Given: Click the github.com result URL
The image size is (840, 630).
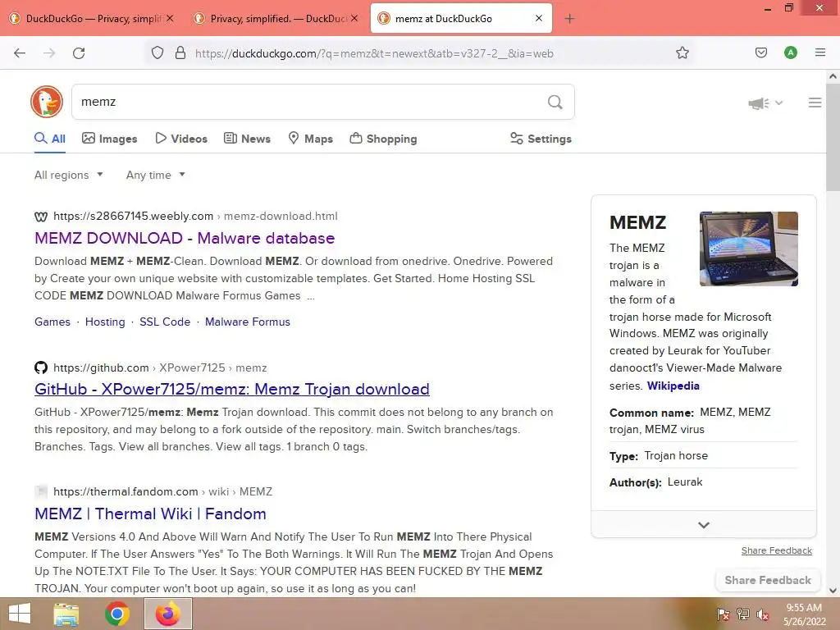Looking at the screenshot, I should pos(160,368).
